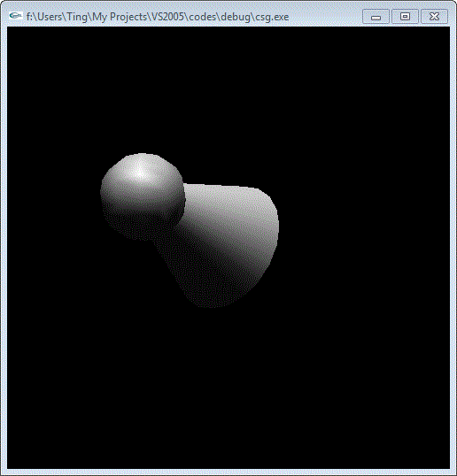Maximize the csg.exe render window
457x476 pixels.
(405, 16)
